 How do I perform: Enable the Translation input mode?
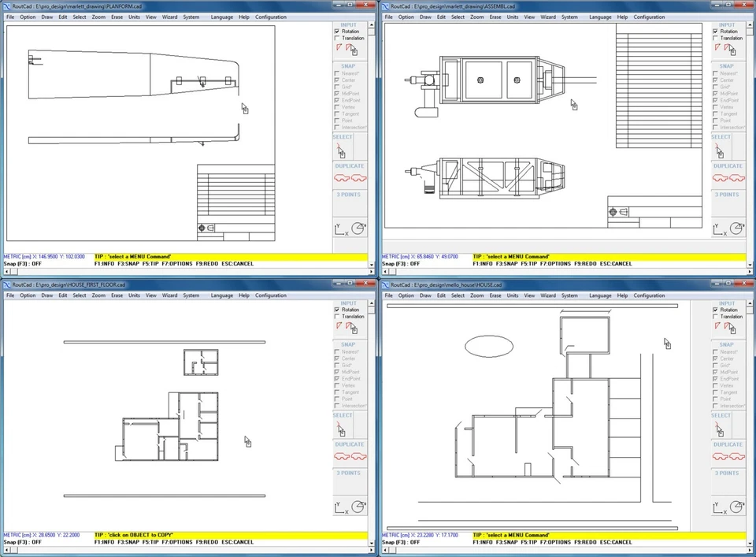pos(337,38)
